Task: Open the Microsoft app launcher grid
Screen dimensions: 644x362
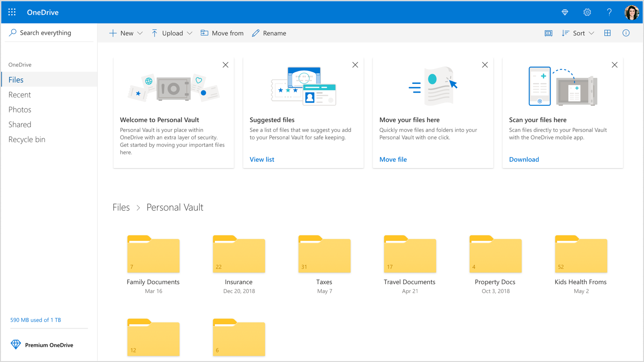Action: [x=12, y=12]
